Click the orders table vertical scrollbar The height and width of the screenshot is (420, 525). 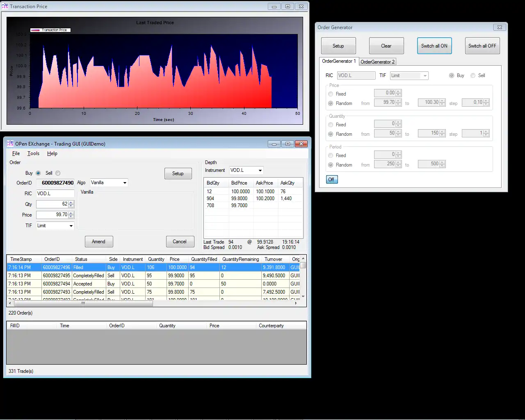[x=303, y=277]
